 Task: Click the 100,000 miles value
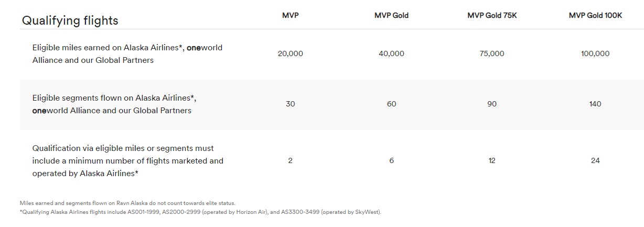[595, 53]
